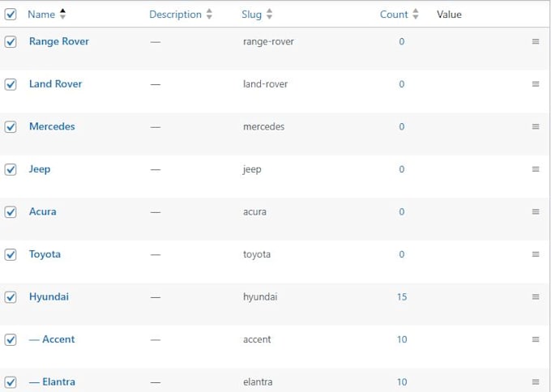Uncheck the Toyota checkbox

click(x=11, y=254)
